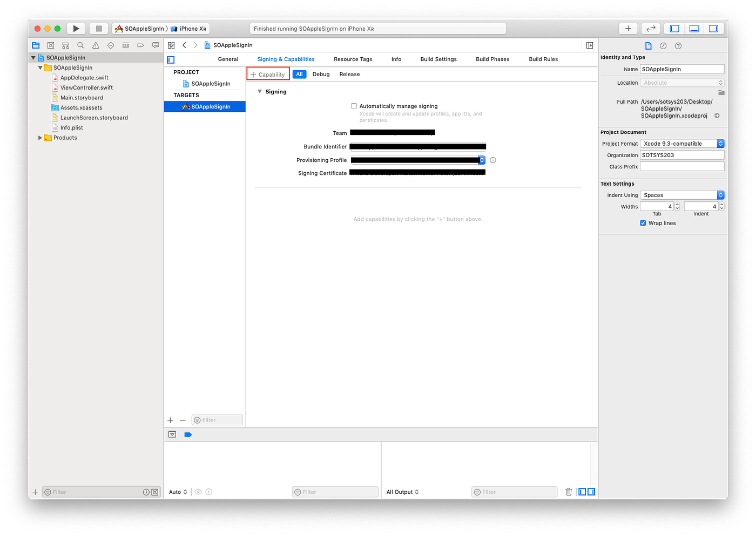The height and width of the screenshot is (536, 756).
Task: Switch to the Build Settings tab
Action: (438, 59)
